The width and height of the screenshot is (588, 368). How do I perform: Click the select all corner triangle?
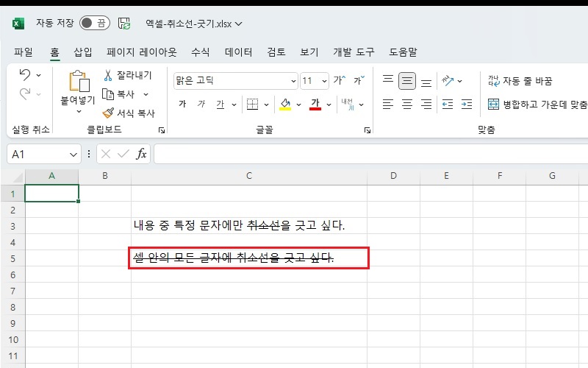point(17,176)
